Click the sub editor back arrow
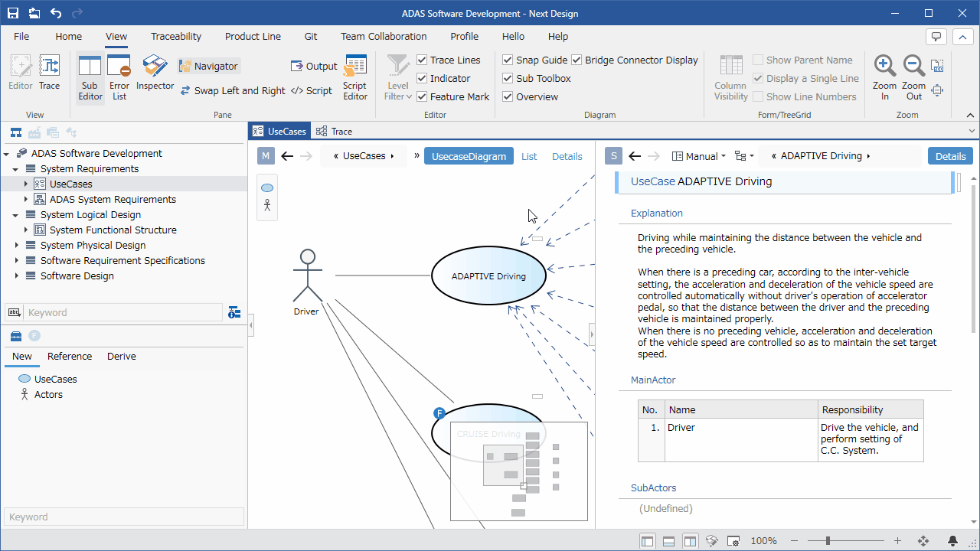Viewport: 980px width, 551px height. tap(635, 156)
